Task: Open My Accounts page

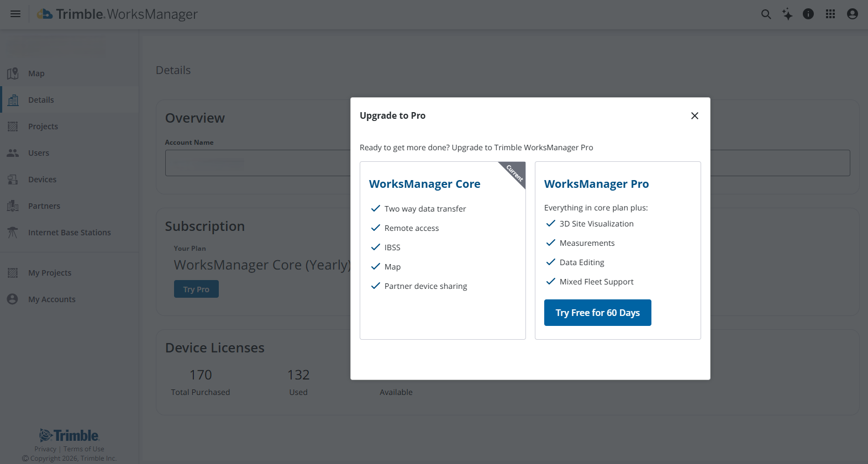Action: coord(52,299)
